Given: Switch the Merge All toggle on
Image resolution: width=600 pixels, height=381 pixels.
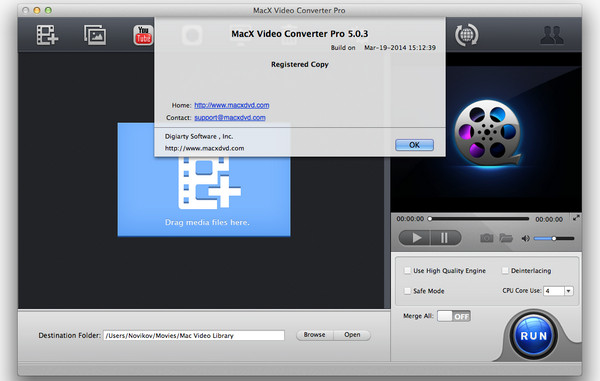Looking at the screenshot, I should coord(454,316).
